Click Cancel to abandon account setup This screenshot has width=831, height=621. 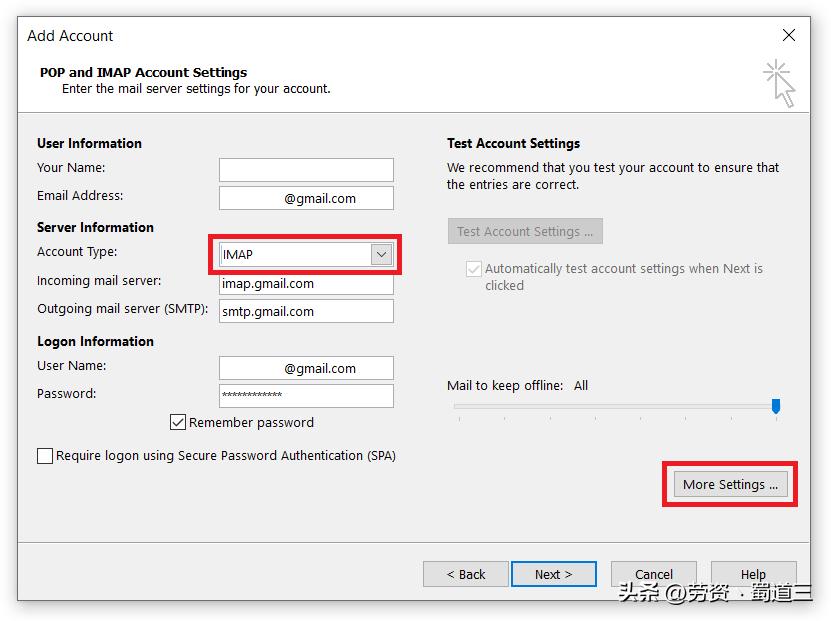653,574
